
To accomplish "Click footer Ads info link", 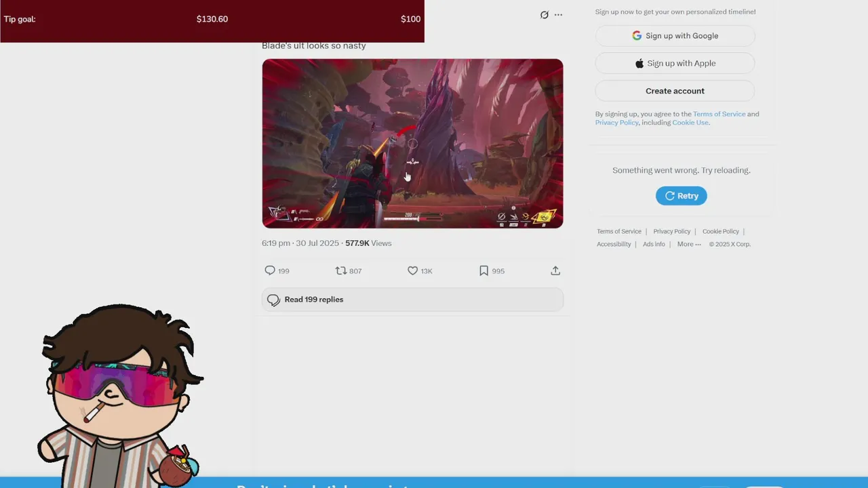I will [654, 244].
